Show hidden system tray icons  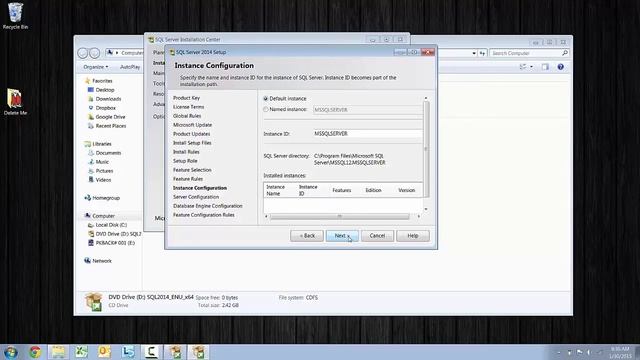(558, 352)
